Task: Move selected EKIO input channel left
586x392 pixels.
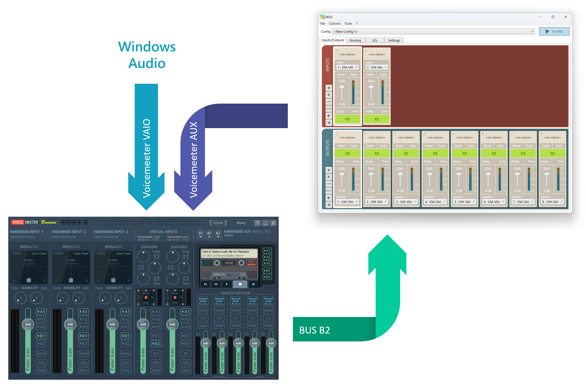Action: point(329,116)
